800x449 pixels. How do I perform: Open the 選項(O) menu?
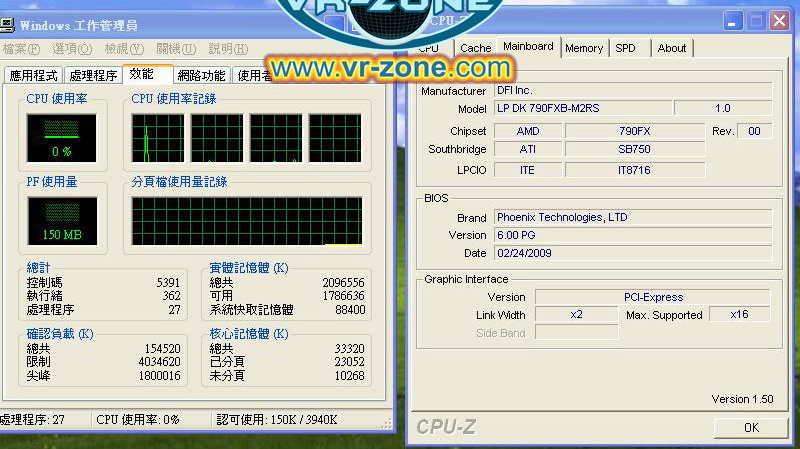[x=72, y=49]
